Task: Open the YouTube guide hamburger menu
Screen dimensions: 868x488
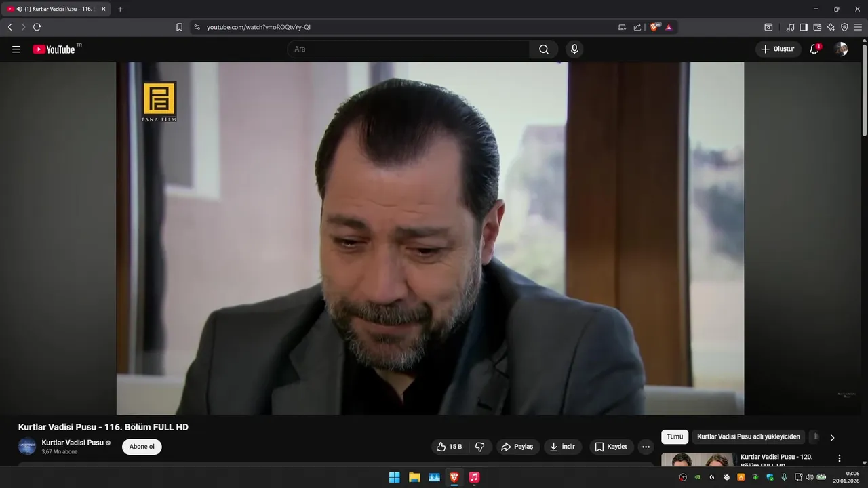Action: pos(16,49)
